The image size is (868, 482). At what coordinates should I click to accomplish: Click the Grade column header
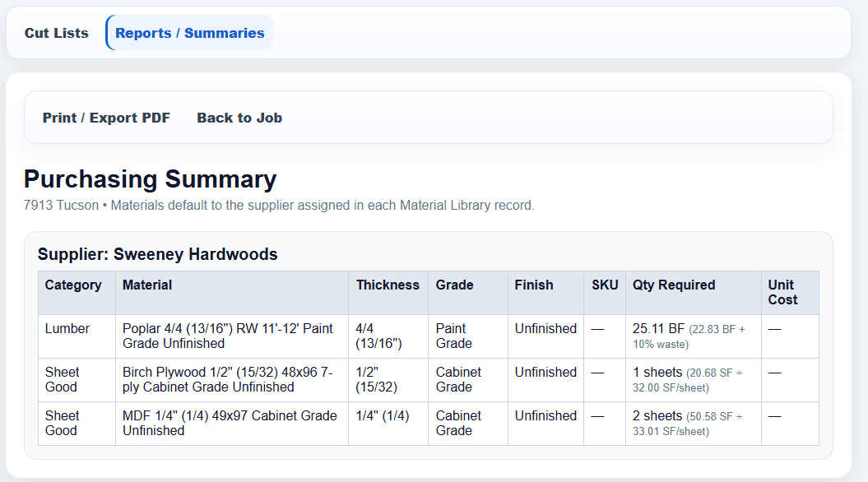(468, 293)
